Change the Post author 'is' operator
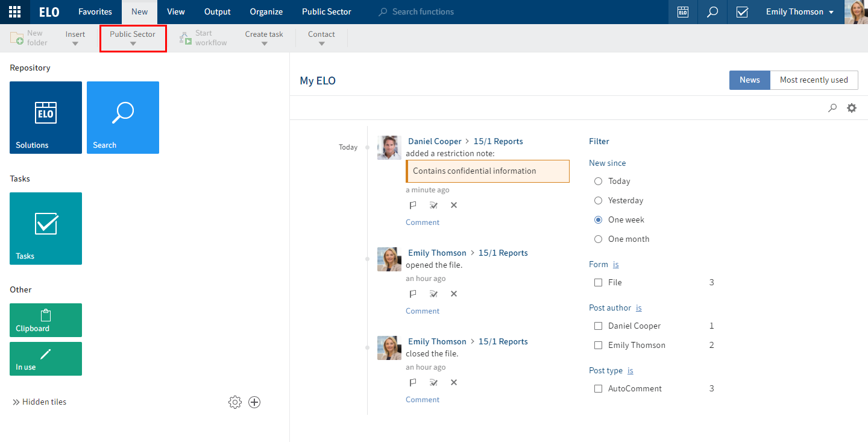868x442 pixels. 639,308
